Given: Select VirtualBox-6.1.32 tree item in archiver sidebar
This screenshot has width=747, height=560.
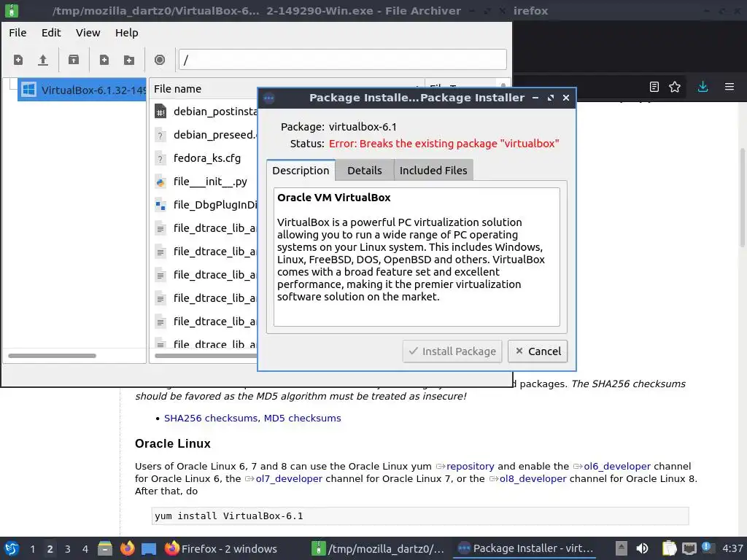Looking at the screenshot, I should pos(82,90).
